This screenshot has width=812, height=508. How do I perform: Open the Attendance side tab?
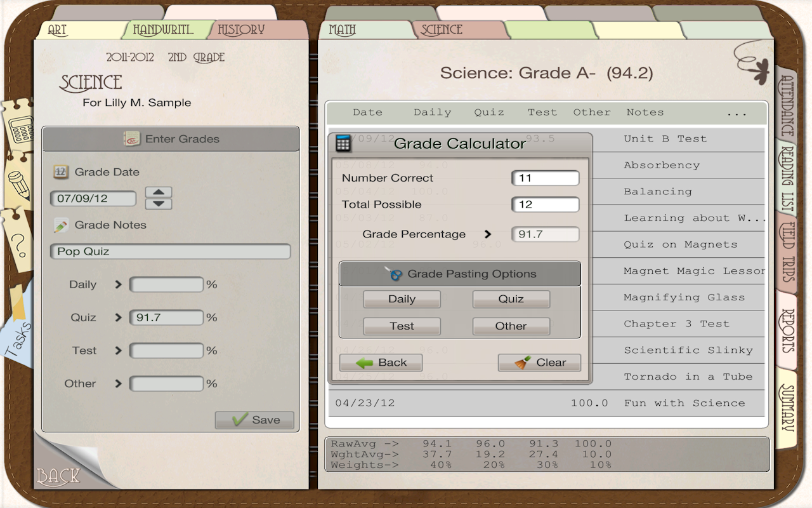click(787, 105)
